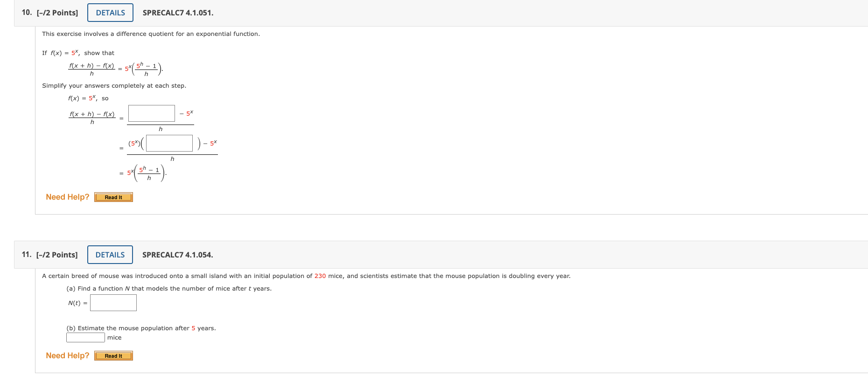Click the difference quotient exercise description
This screenshot has width=868, height=389.
coord(151,34)
